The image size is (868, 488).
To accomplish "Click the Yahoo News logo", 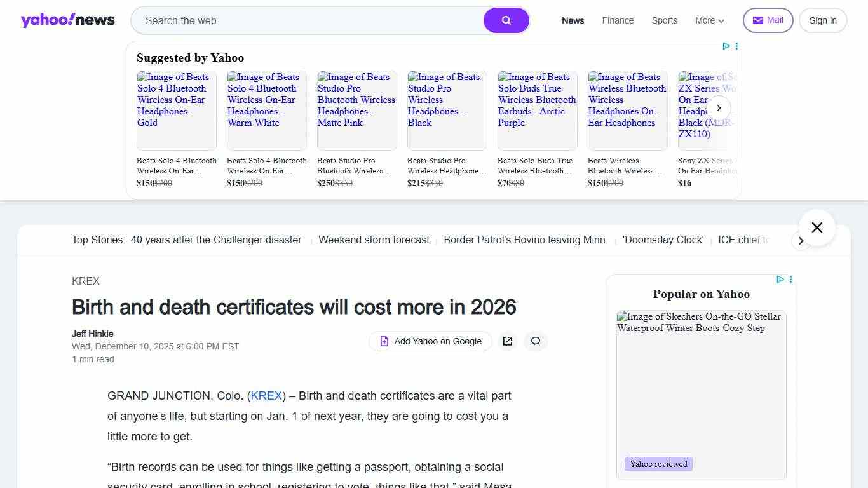I will click(67, 20).
